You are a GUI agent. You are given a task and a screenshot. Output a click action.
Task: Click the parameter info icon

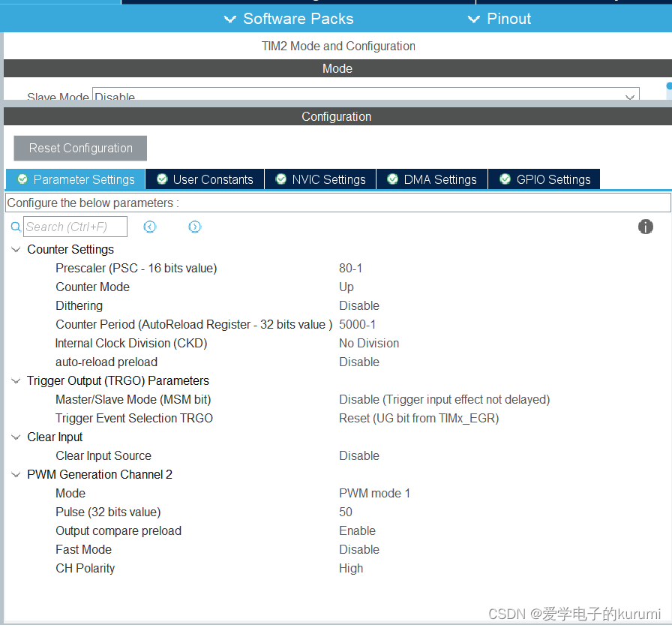[645, 227]
